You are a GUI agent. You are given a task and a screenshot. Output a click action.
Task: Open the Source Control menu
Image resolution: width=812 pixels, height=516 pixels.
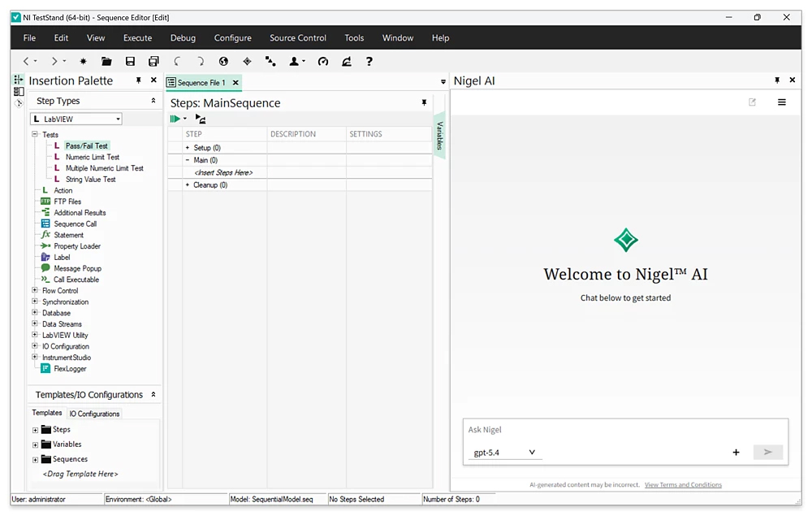298,38
